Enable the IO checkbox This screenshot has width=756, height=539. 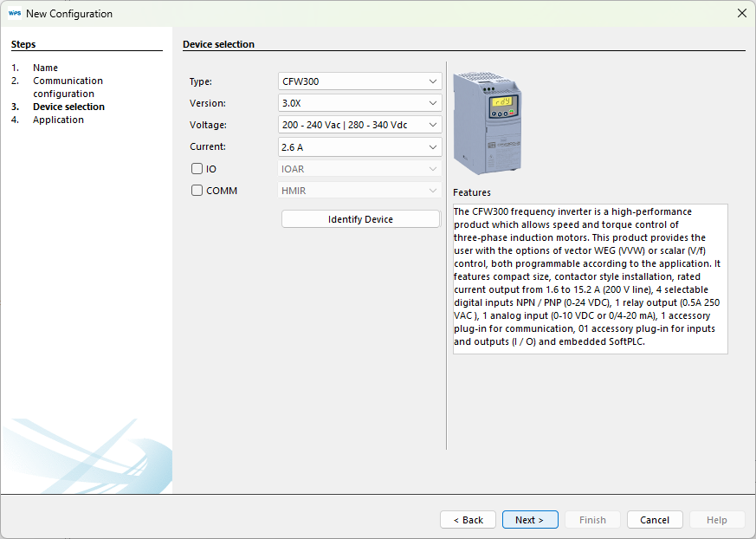195,168
